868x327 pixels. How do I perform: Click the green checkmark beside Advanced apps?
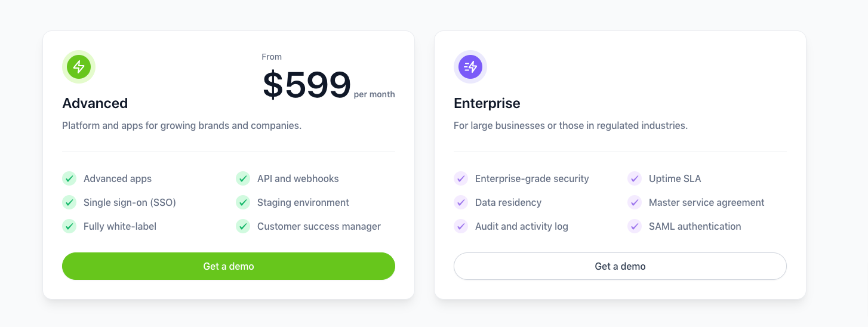click(69, 178)
